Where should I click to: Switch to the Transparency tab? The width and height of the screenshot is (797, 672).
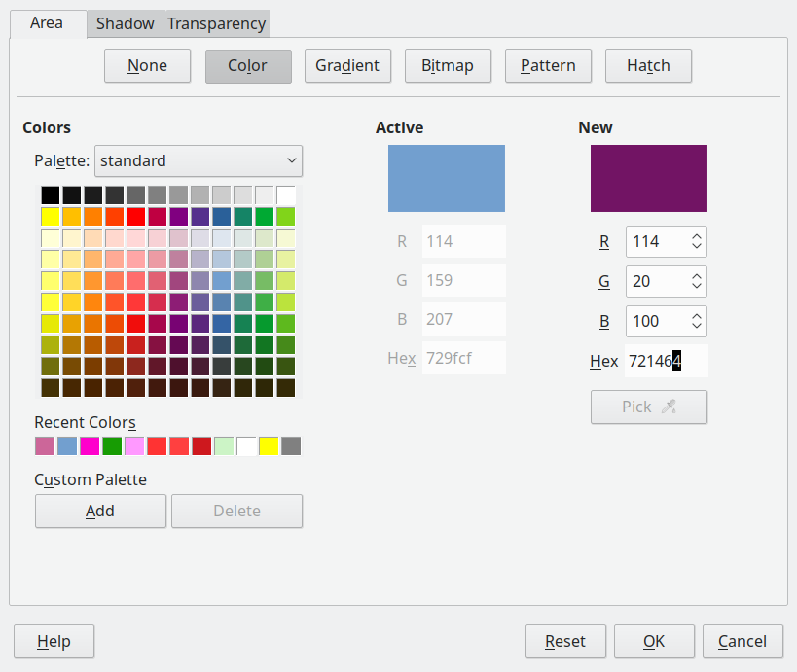(x=215, y=23)
